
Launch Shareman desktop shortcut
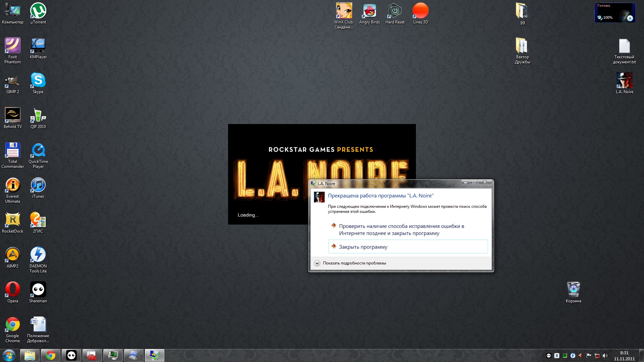(x=38, y=292)
